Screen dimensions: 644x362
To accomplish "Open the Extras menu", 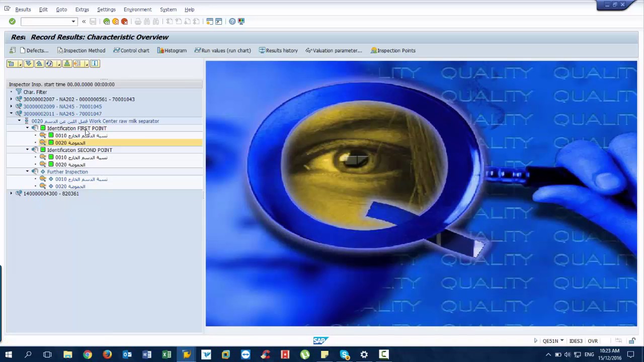I will pos(82,10).
